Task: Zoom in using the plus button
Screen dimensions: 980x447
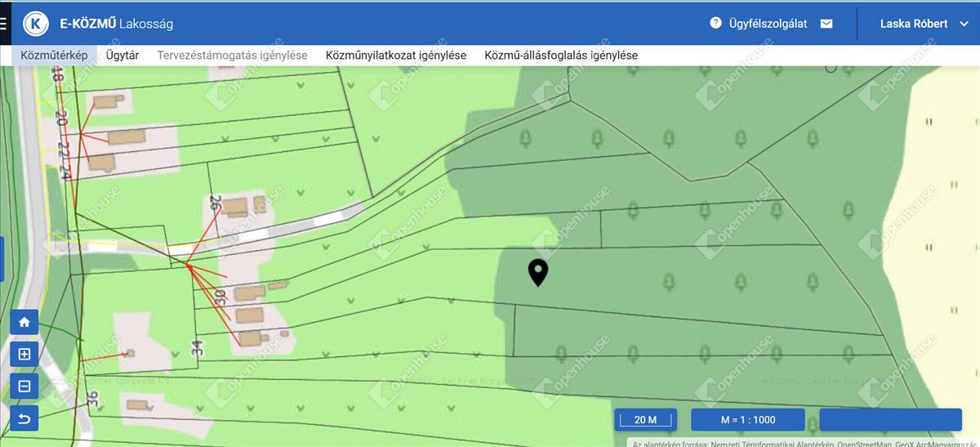Action: (x=24, y=355)
